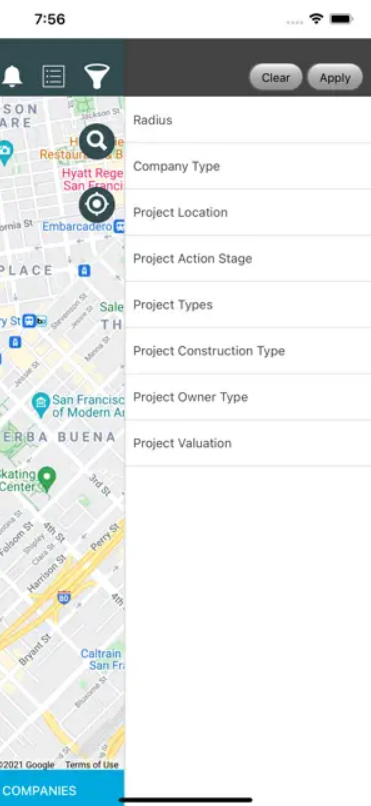The width and height of the screenshot is (371, 806).
Task: Click the Clear button
Action: pos(276,78)
